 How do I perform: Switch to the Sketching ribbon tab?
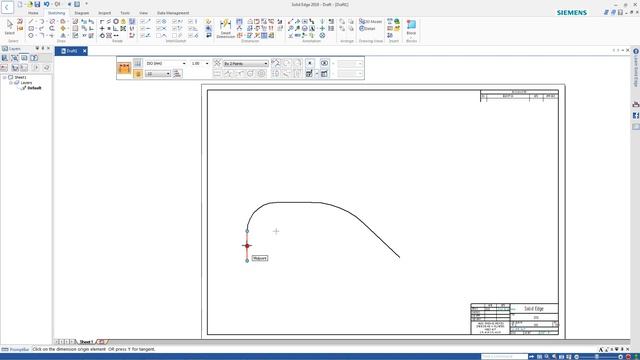56,13
